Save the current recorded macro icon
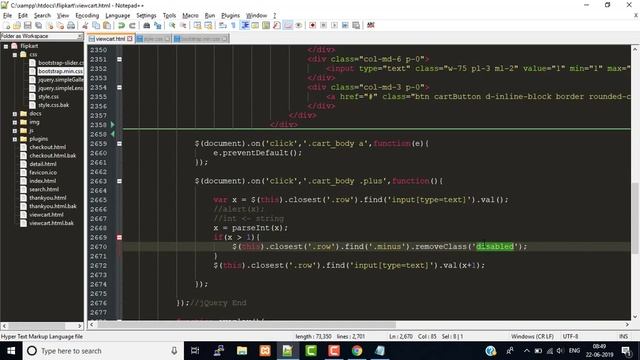 356,25
